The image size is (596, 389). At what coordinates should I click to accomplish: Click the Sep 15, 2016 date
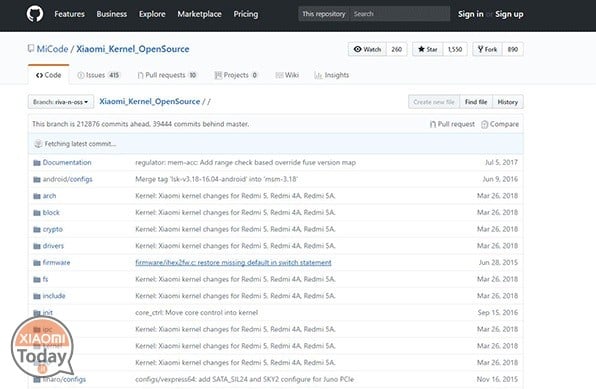pos(498,313)
